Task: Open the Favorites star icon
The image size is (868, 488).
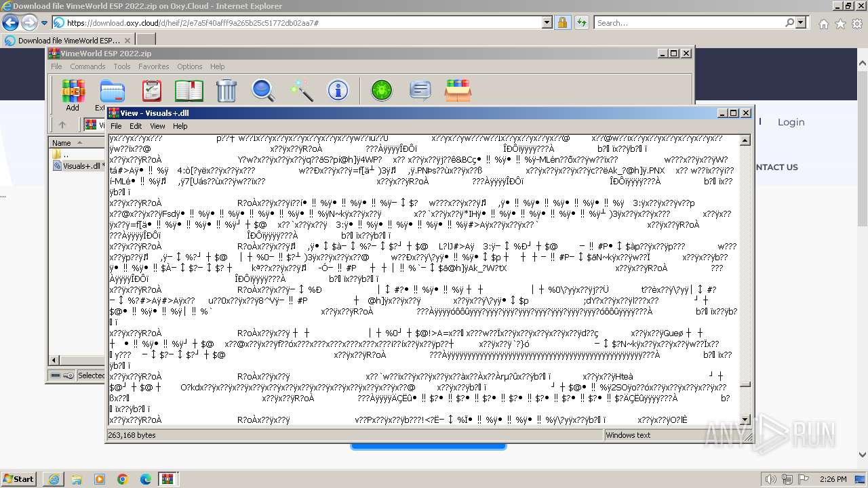Action: click(x=840, y=24)
